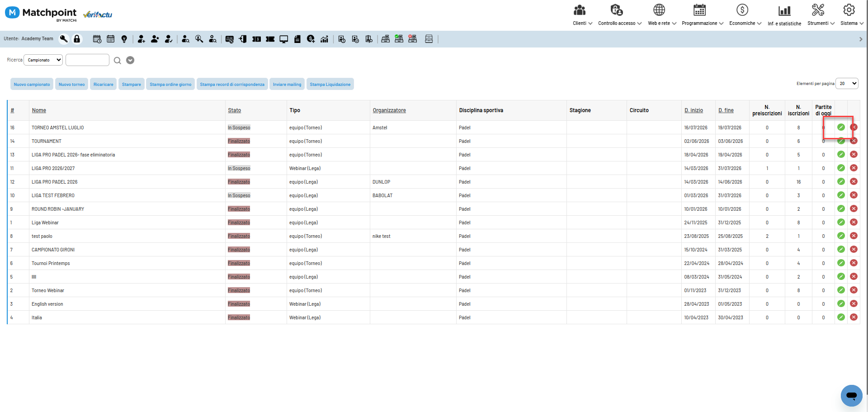Open the Campionato search type dropdown
Image resolution: width=868 pixels, height=412 pixels.
click(43, 60)
